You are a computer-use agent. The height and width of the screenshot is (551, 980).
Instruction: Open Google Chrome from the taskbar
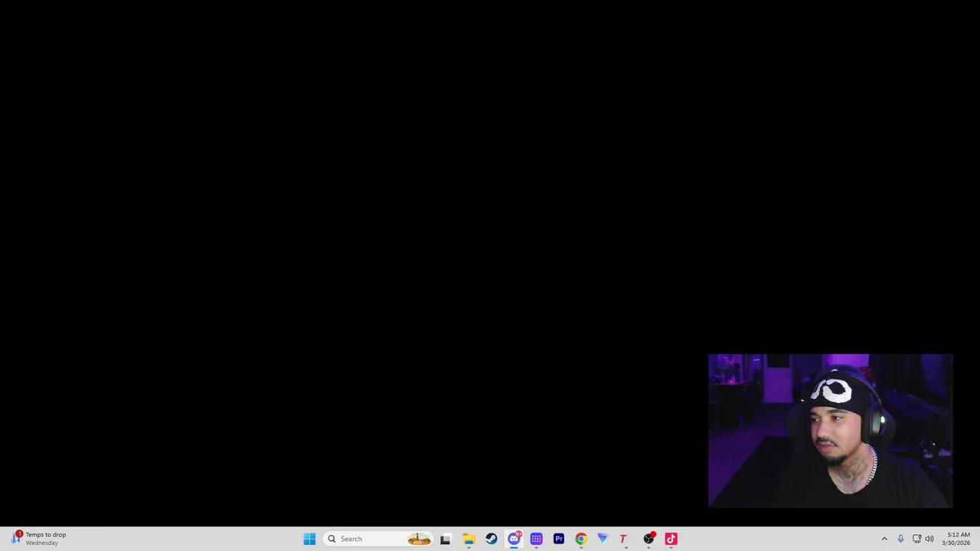click(581, 539)
